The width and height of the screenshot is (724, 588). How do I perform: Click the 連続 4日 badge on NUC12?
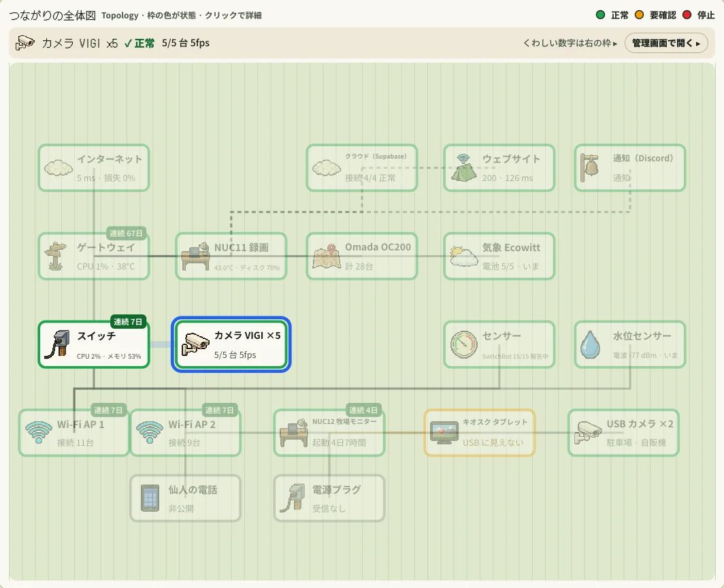[x=363, y=410]
